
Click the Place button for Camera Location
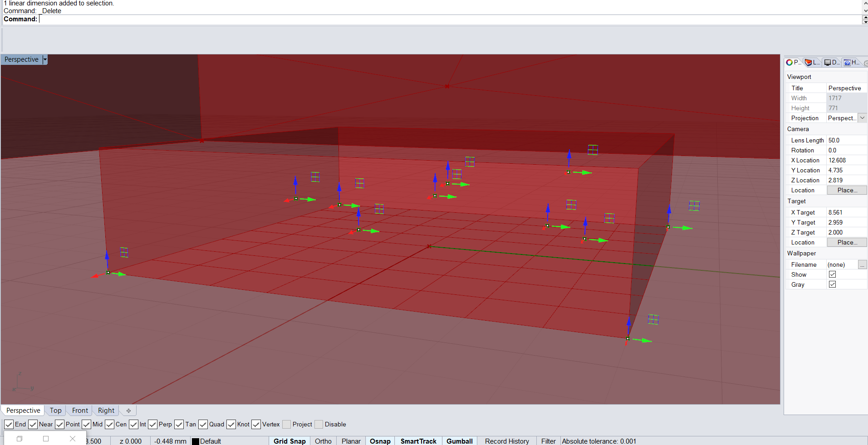pyautogui.click(x=847, y=190)
